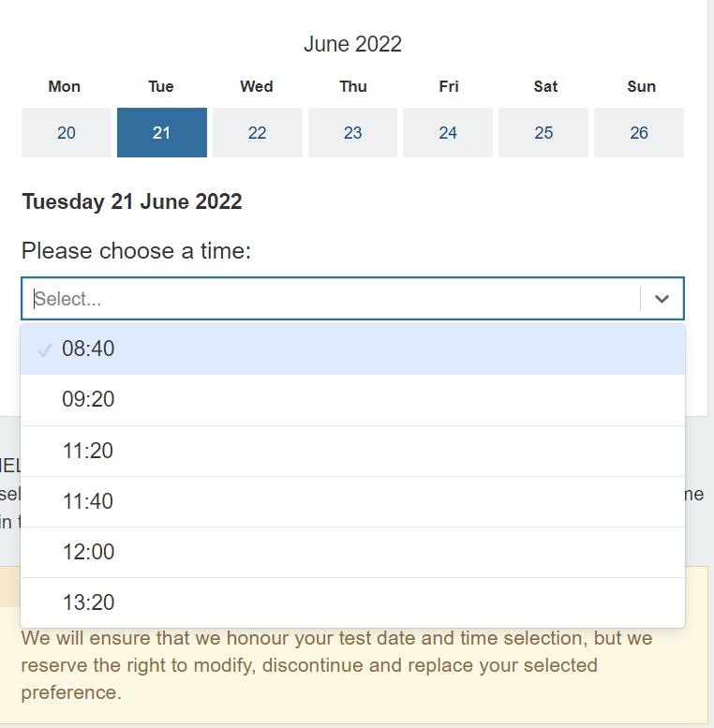Image resolution: width=714 pixels, height=728 pixels.
Task: Choose the 08:40 time option
Action: 88,349
